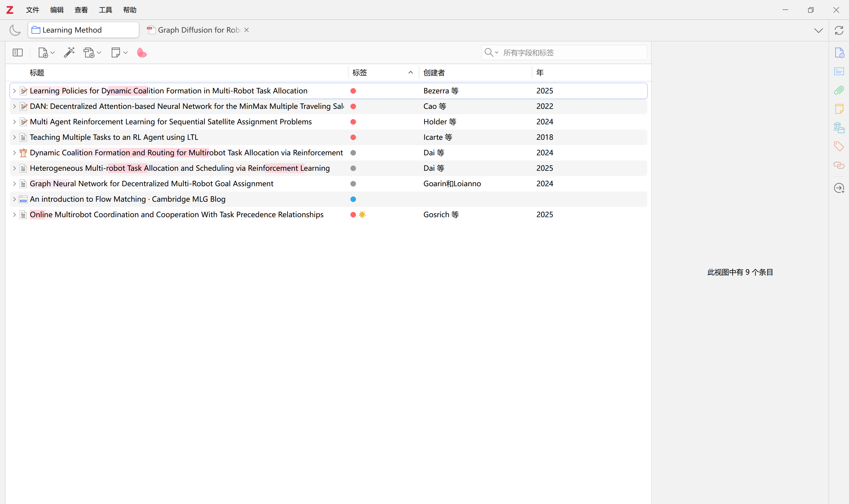Open the 工具 menu
Viewport: 849px width, 504px height.
click(x=105, y=10)
